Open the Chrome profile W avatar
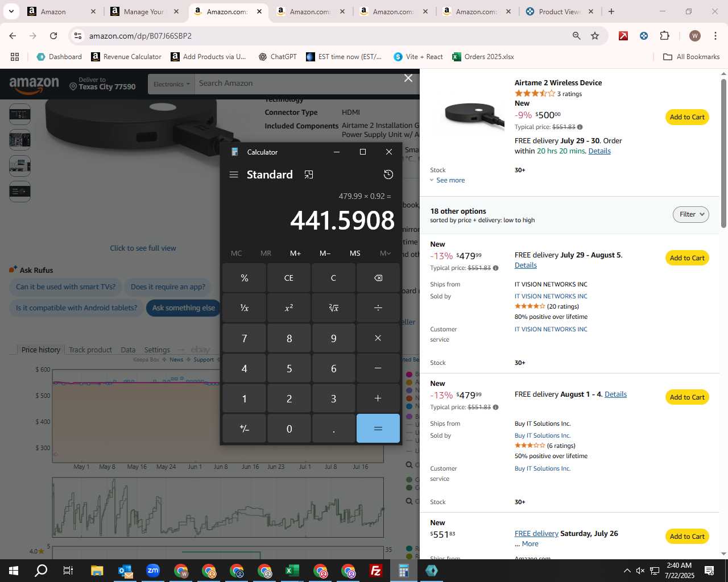The image size is (728, 582). (694, 36)
